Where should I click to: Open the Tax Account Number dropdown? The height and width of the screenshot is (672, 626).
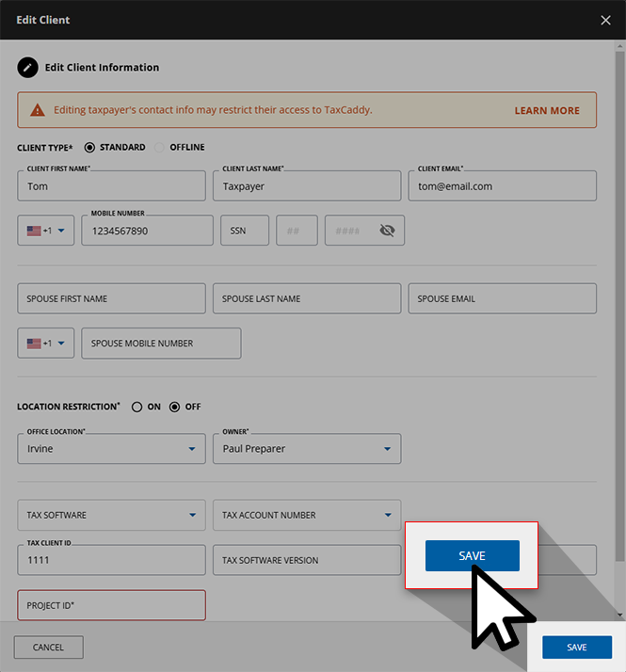(307, 515)
